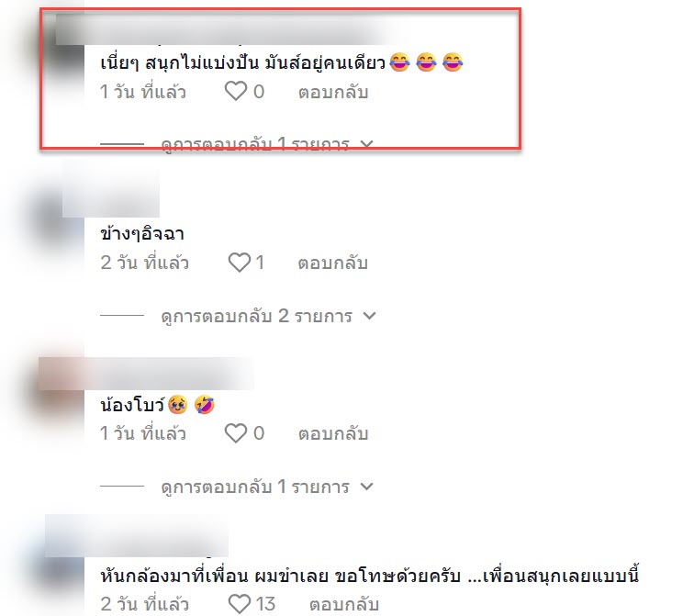694x616 pixels.
Task: Expand ดูการตอบกลับ 2 รายการ replies
Action: pos(268,316)
